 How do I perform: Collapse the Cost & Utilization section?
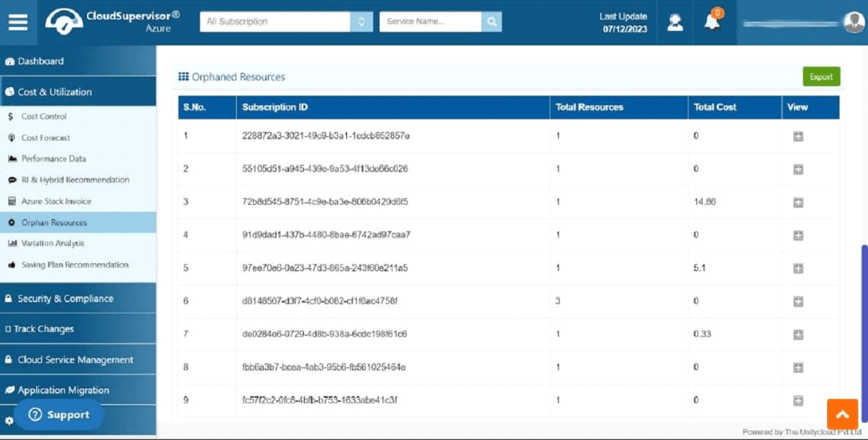click(x=78, y=92)
